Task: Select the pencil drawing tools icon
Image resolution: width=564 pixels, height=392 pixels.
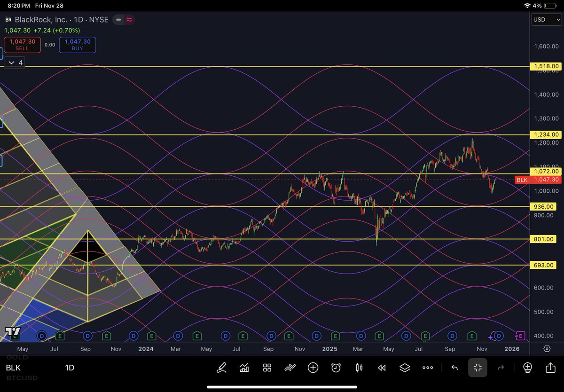Action: [221, 368]
